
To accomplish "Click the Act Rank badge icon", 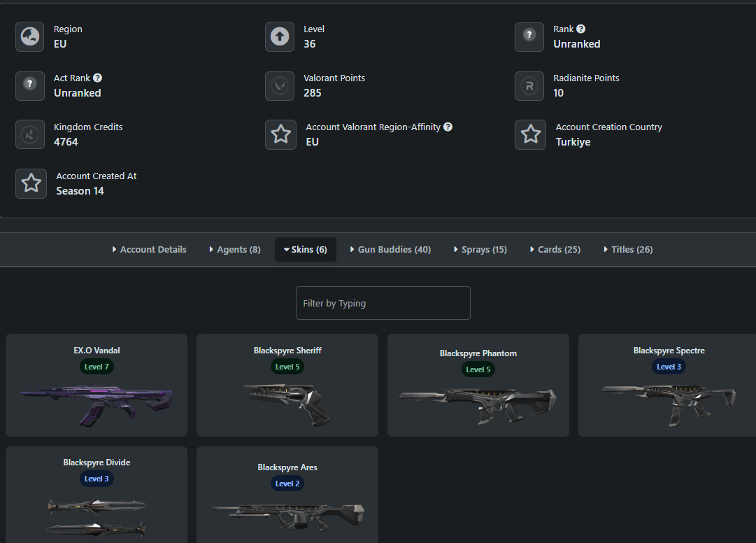I will (x=30, y=86).
